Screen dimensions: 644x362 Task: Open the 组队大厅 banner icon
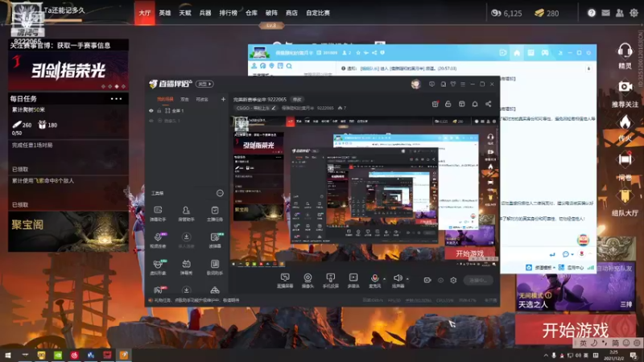click(x=625, y=197)
